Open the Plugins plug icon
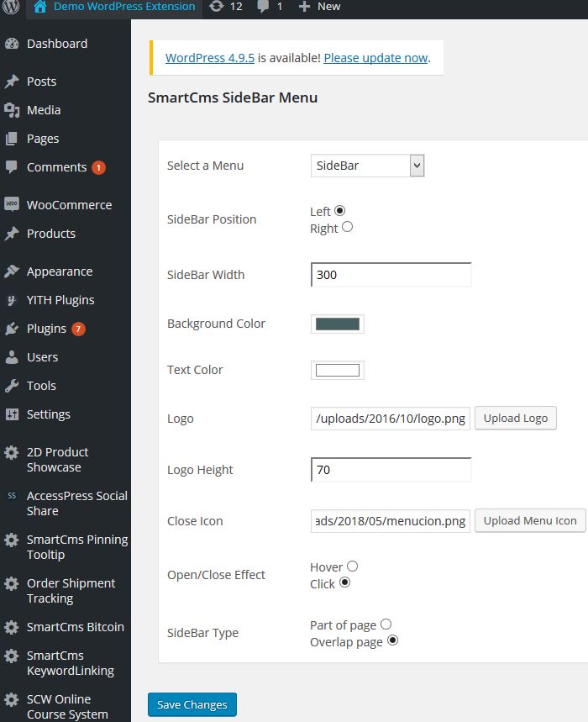 [x=12, y=328]
